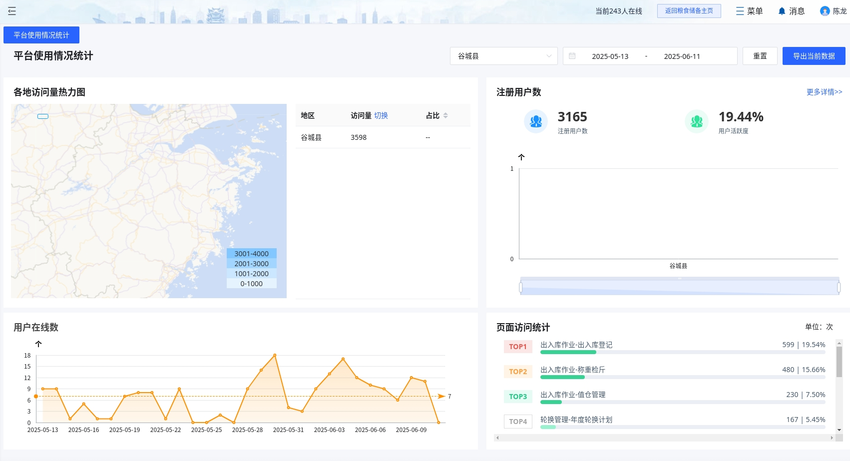This screenshot has height=461, width=850.
Task: Click 切换 link beside 访问量
Action: (381, 116)
